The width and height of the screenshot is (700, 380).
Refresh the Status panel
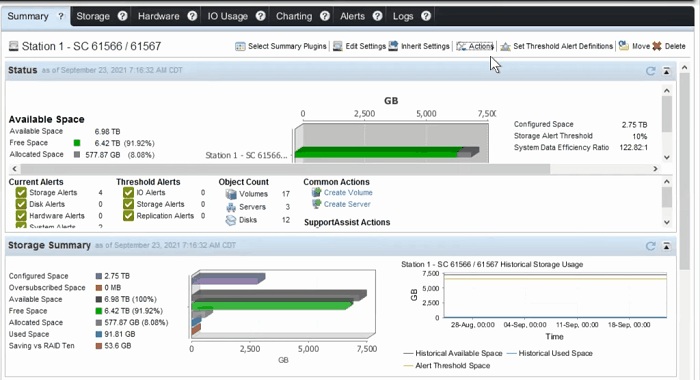(650, 71)
